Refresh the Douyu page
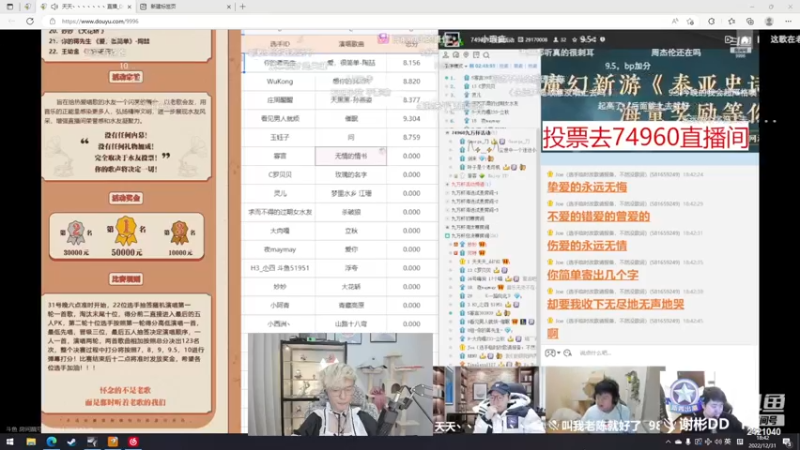Image resolution: width=800 pixels, height=450 pixels. click(30, 21)
